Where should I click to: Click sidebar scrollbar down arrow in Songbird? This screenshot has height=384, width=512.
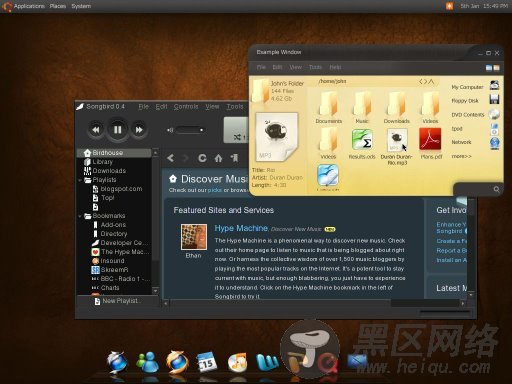tap(155, 290)
